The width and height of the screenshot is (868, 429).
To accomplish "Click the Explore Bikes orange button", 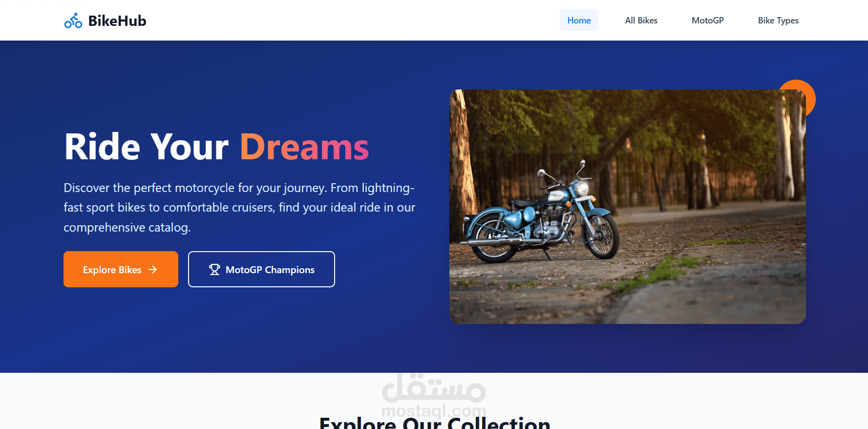I will [x=121, y=269].
